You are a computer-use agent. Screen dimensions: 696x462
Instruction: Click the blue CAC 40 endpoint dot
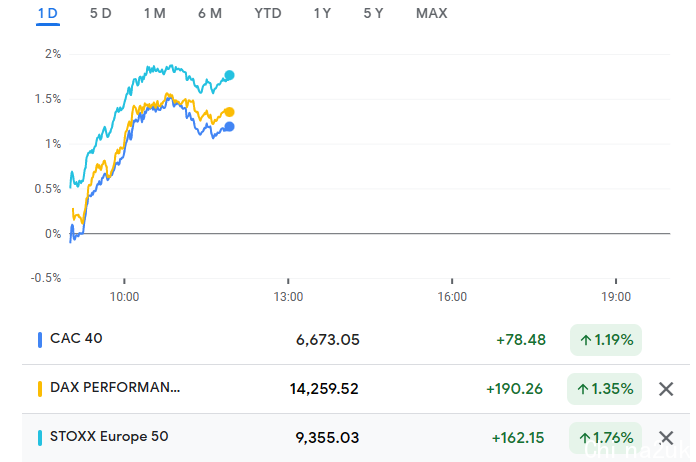(x=229, y=127)
